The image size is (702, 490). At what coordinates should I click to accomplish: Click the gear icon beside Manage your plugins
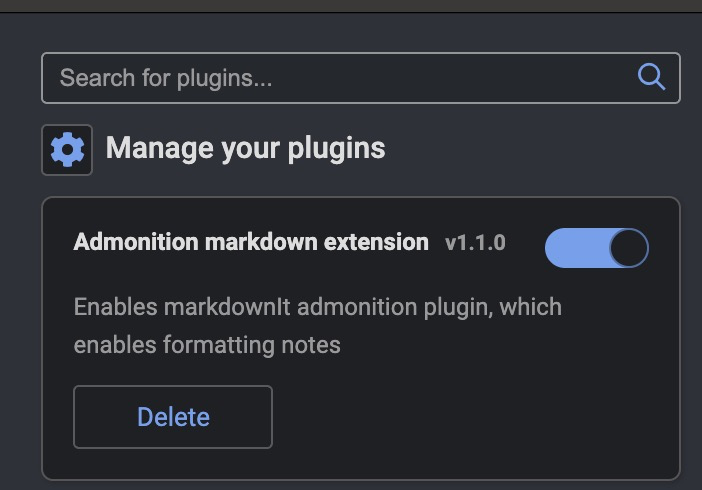pyautogui.click(x=67, y=150)
